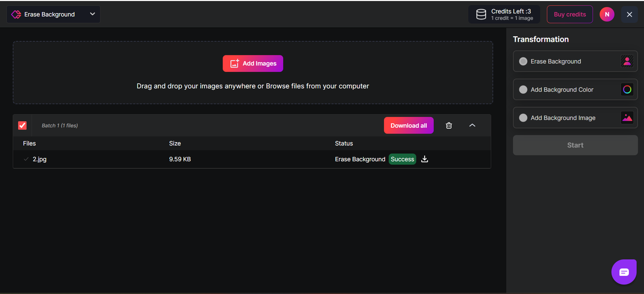The height and width of the screenshot is (294, 644).
Task: Click the 2.jpg file name
Action: (x=40, y=159)
